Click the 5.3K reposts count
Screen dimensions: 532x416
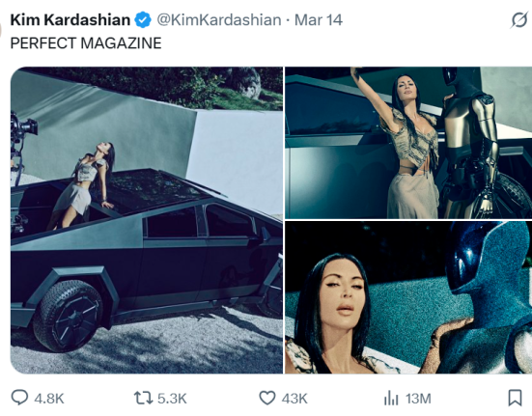172,399
